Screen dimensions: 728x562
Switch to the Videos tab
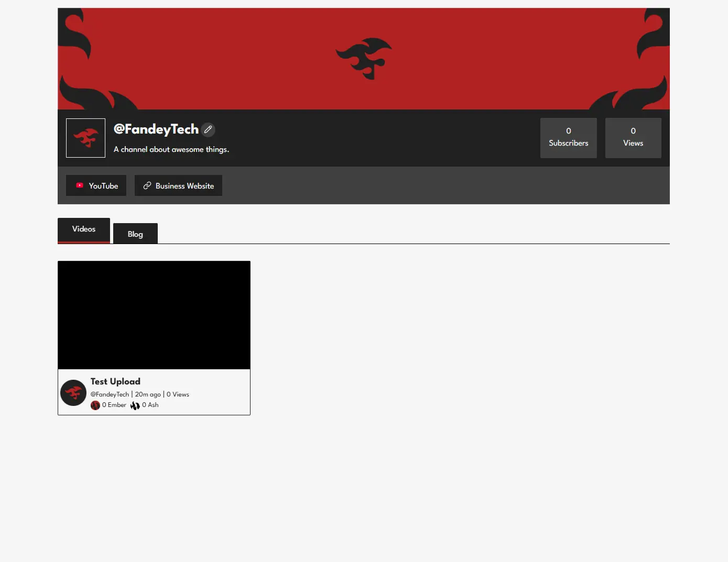tap(84, 229)
